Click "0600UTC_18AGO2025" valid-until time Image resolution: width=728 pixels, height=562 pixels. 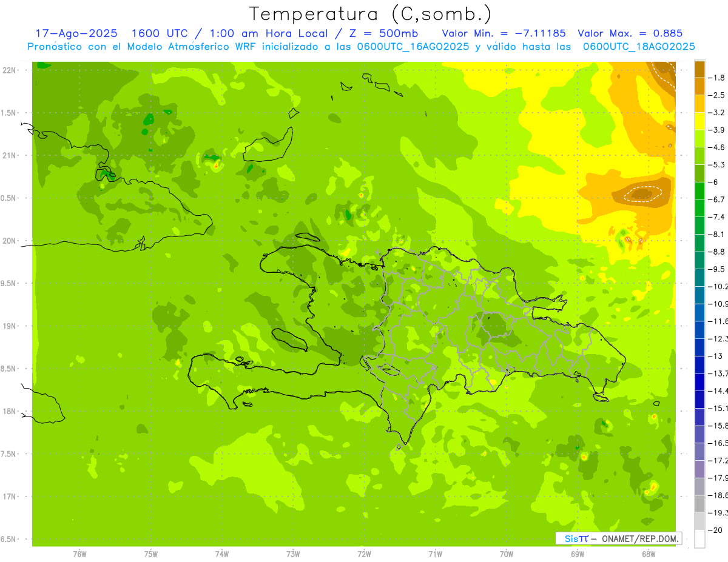[x=639, y=47]
